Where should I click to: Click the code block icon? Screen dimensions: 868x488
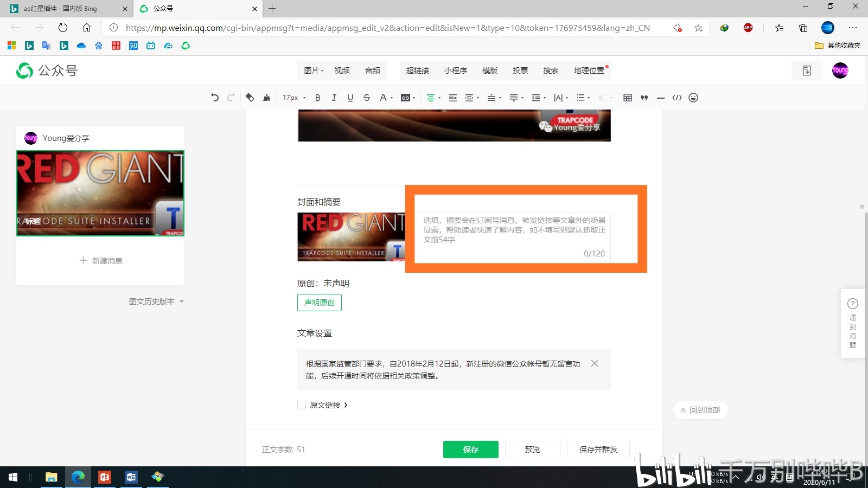click(x=676, y=98)
